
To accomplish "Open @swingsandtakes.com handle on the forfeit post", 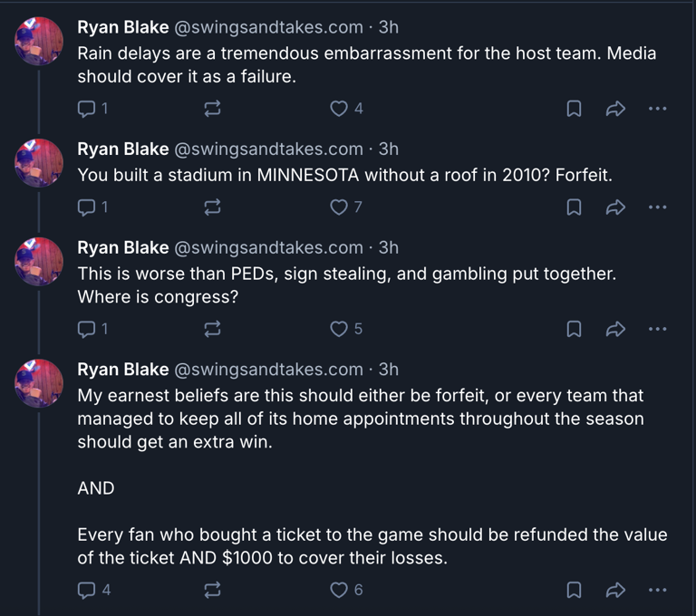I will pos(268,149).
